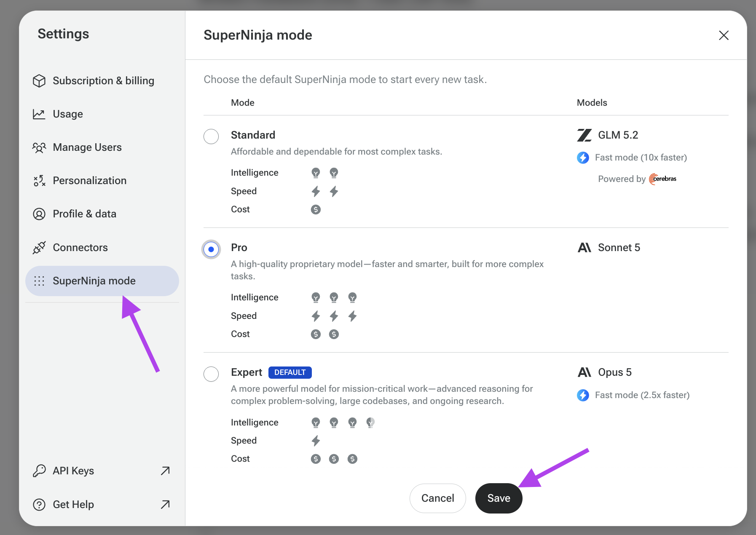
Task: Click the Settings sidebar heading
Action: (x=63, y=34)
